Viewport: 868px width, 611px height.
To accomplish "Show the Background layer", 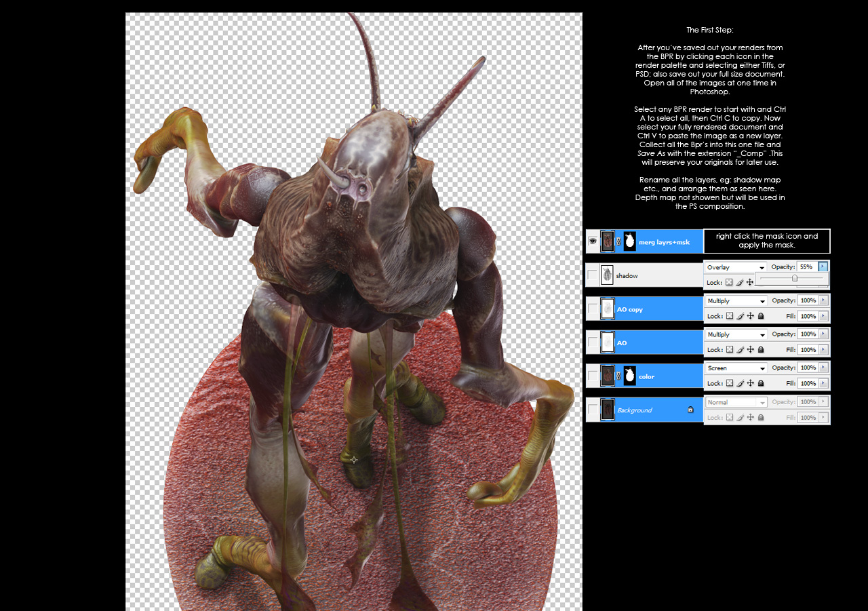I will (593, 410).
